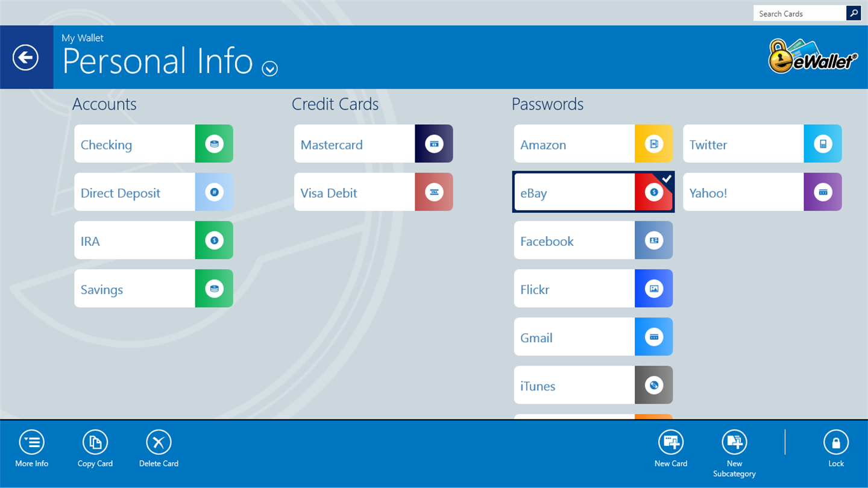The height and width of the screenshot is (488, 868).
Task: Click the Mastercard card's dark card icon
Action: pyautogui.click(x=434, y=144)
